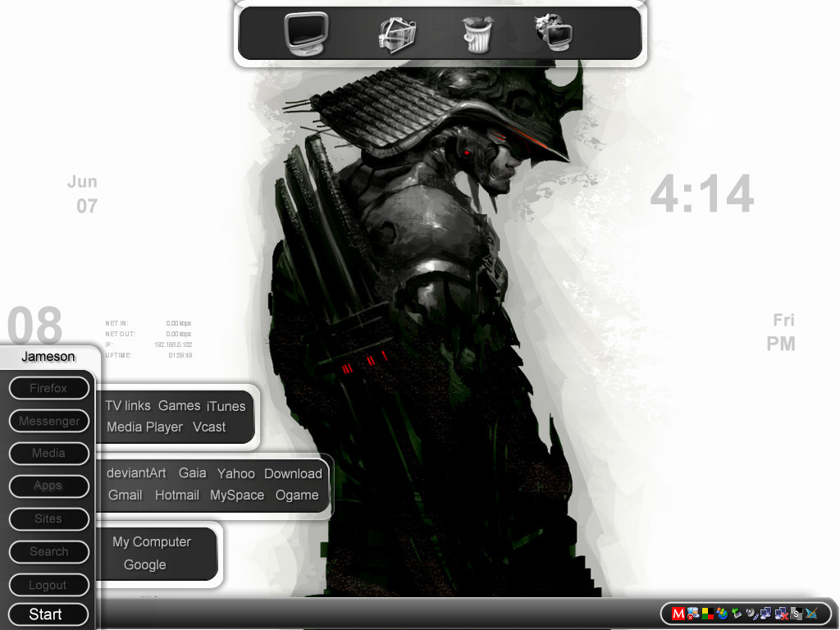Click the Start button
840x630 pixels.
(48, 614)
